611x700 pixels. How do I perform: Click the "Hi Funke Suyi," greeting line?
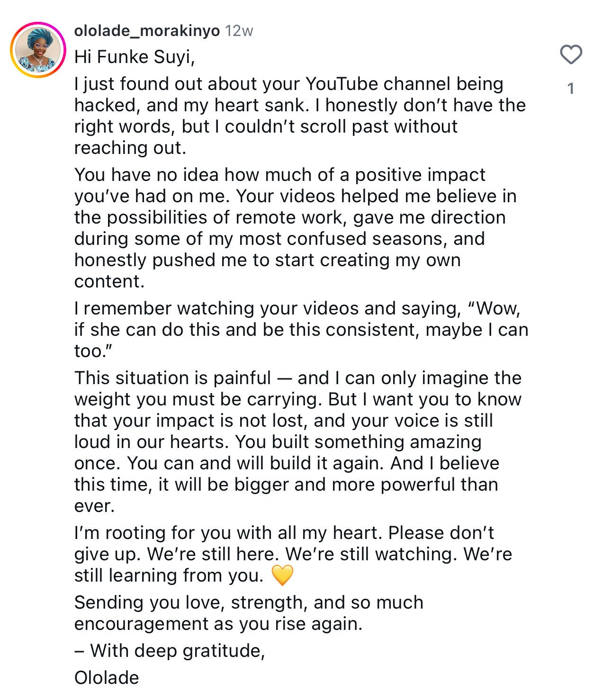[135, 57]
